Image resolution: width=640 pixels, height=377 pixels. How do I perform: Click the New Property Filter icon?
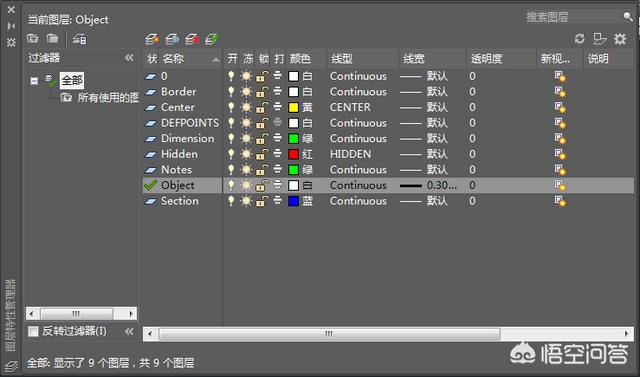pos(33,39)
